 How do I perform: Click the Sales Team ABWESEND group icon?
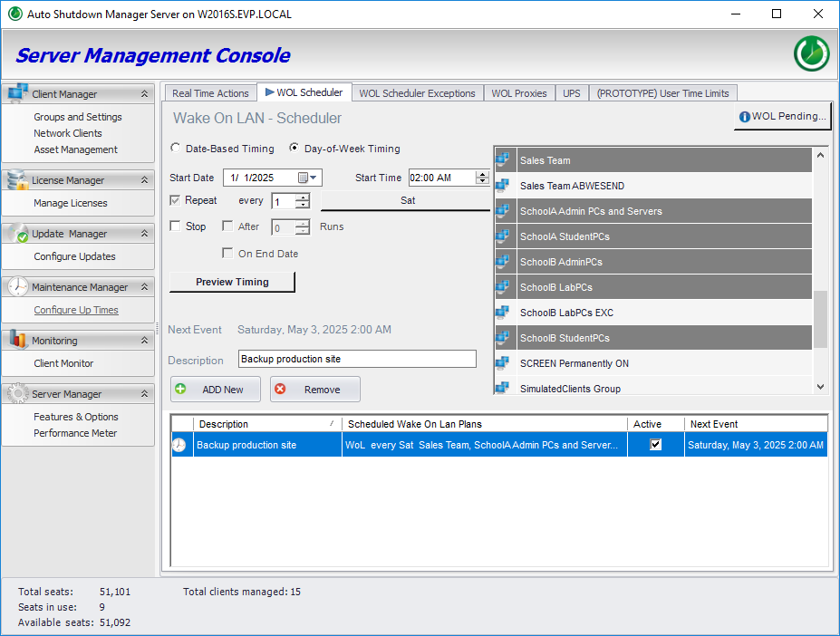(503, 186)
